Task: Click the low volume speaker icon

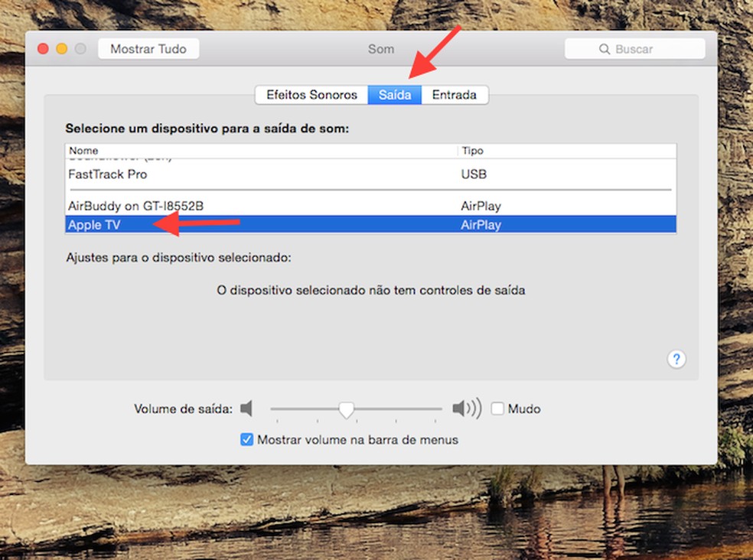Action: tap(247, 409)
